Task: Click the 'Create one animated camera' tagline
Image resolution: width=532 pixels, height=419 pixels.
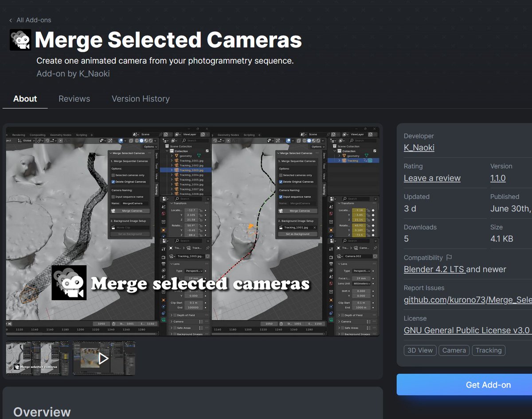Action: click(165, 61)
